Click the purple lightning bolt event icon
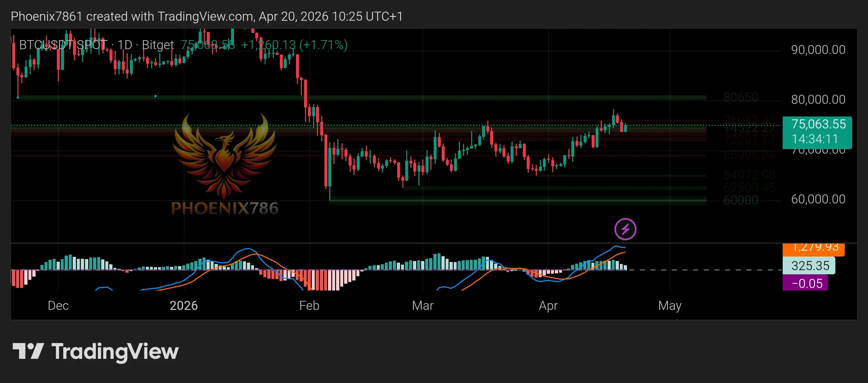The image size is (868, 383). point(625,229)
